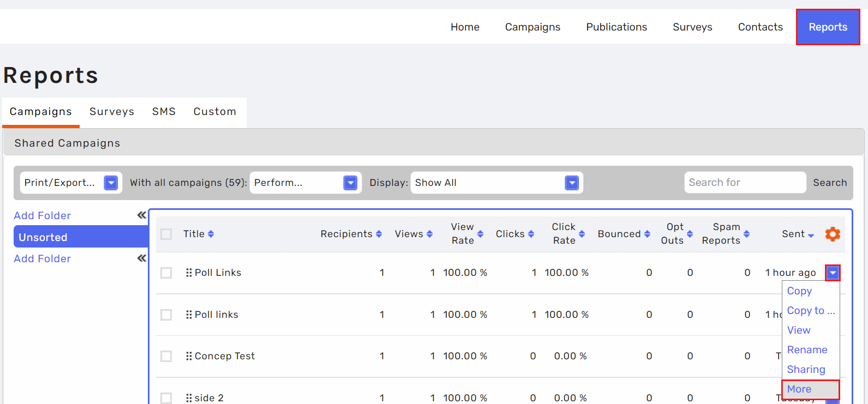Switch to the SMS reports tab
This screenshot has width=868, height=404.
(x=164, y=112)
